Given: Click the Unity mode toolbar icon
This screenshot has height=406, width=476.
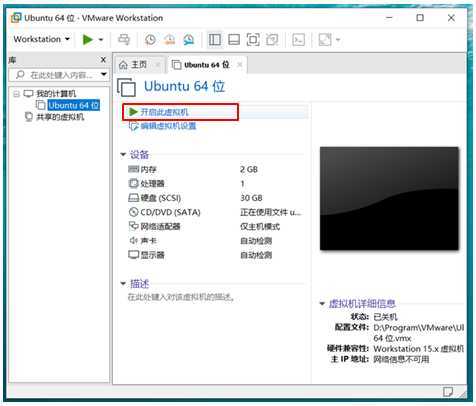Looking at the screenshot, I should [272, 40].
